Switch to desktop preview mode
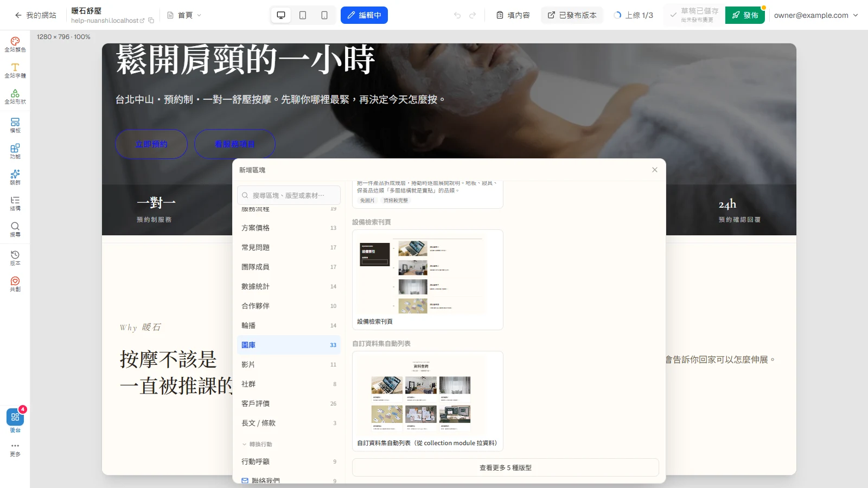This screenshot has width=868, height=488. click(281, 15)
